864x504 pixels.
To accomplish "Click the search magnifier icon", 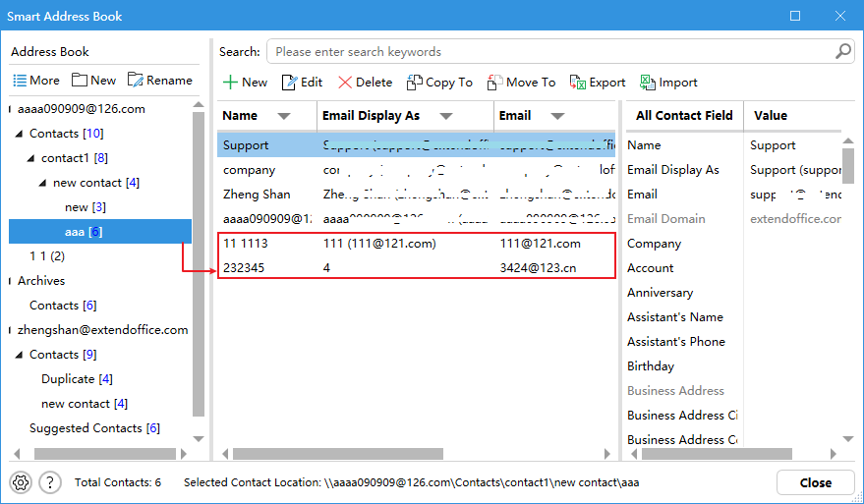I will coord(843,51).
